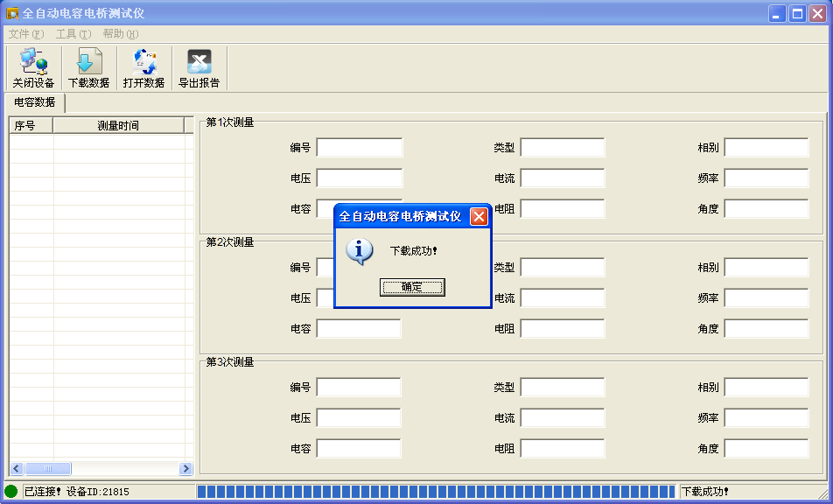Click the download progress bar
Image resolution: width=833 pixels, height=504 pixels.
(436, 492)
